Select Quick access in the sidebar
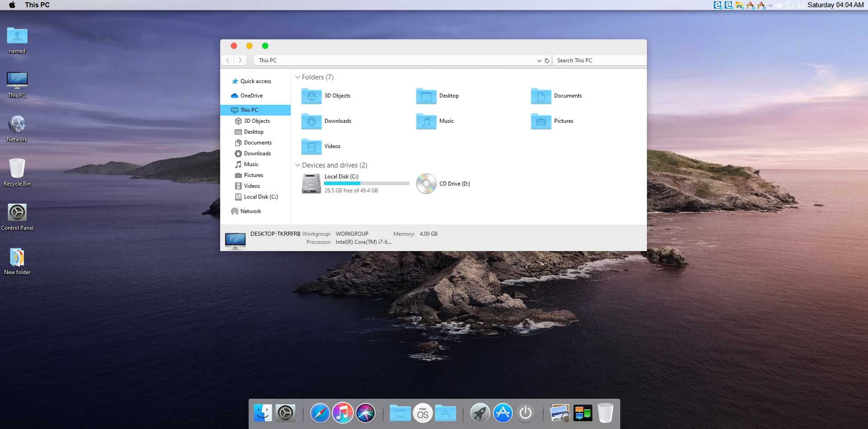 pyautogui.click(x=255, y=81)
